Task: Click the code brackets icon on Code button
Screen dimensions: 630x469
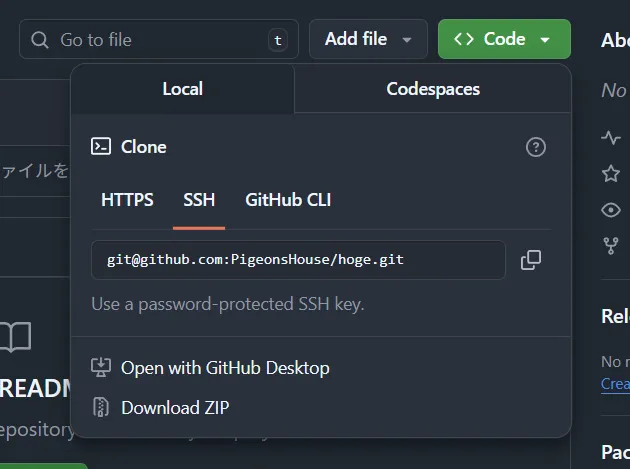Action: [464, 39]
